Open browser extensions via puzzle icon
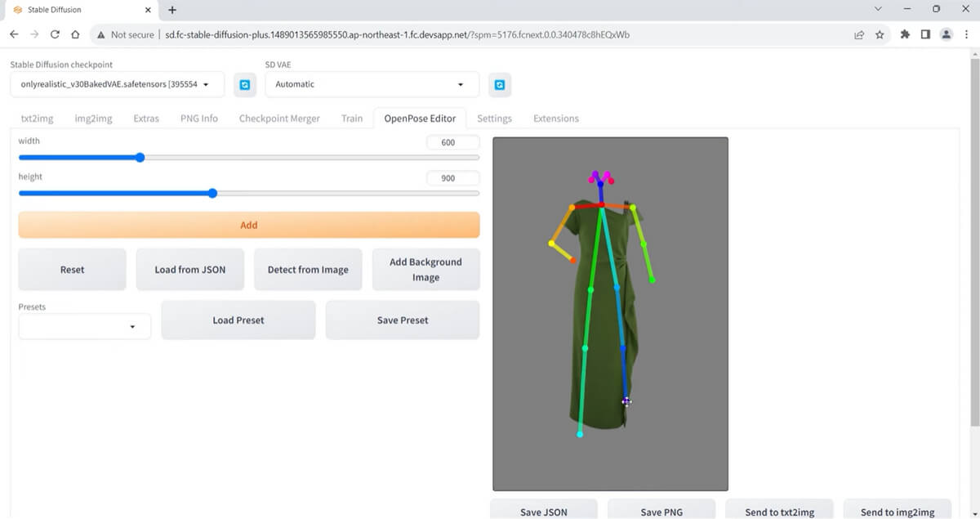This screenshot has width=980, height=519. click(x=905, y=34)
